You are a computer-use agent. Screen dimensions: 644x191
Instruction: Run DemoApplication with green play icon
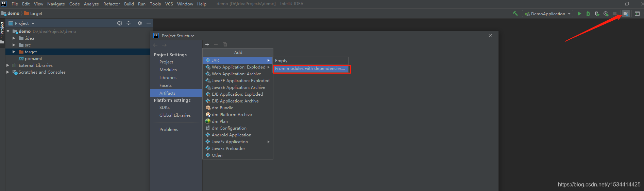pos(579,14)
